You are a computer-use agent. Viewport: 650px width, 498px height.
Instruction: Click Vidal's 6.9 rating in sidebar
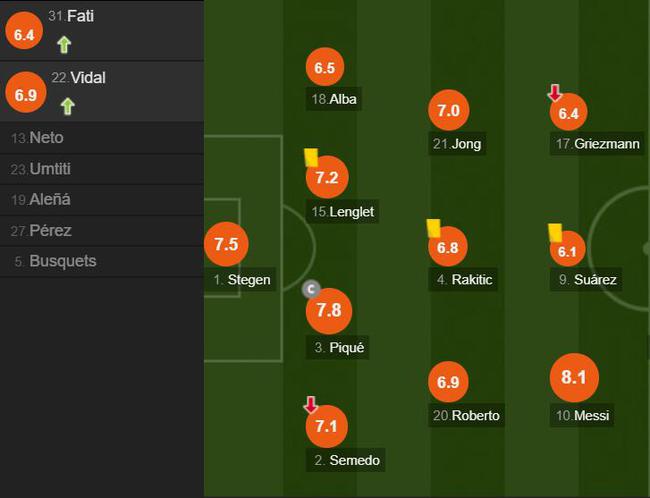pos(26,92)
